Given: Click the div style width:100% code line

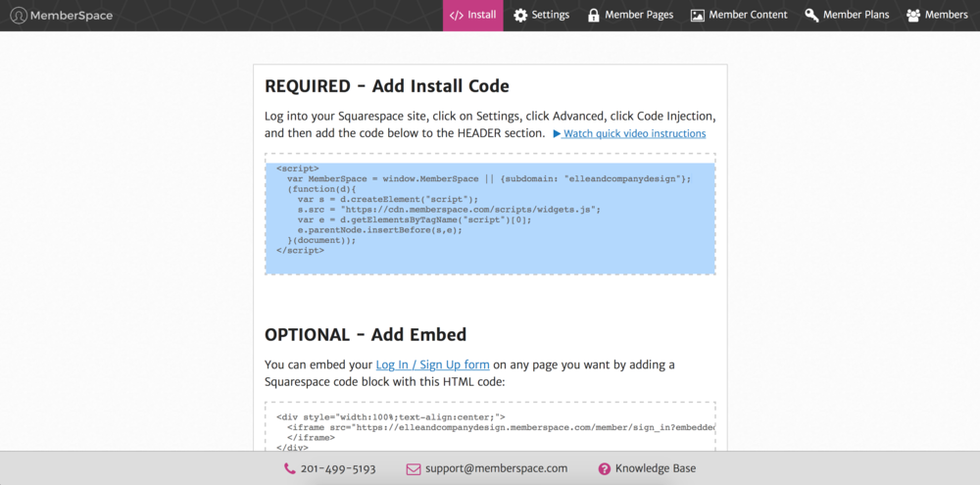Looking at the screenshot, I should 391,416.
